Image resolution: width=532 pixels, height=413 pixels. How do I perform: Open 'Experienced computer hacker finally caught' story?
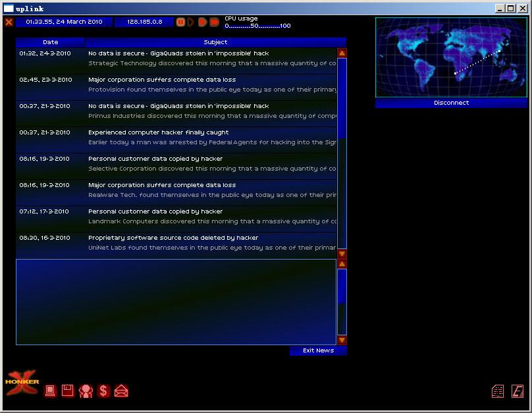coord(176,140)
